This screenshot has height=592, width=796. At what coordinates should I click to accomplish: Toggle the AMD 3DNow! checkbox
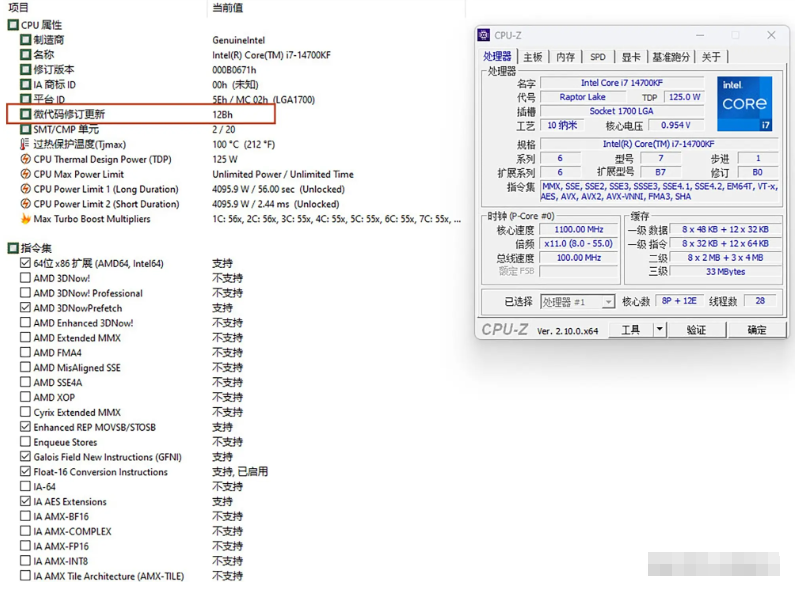tap(25, 278)
